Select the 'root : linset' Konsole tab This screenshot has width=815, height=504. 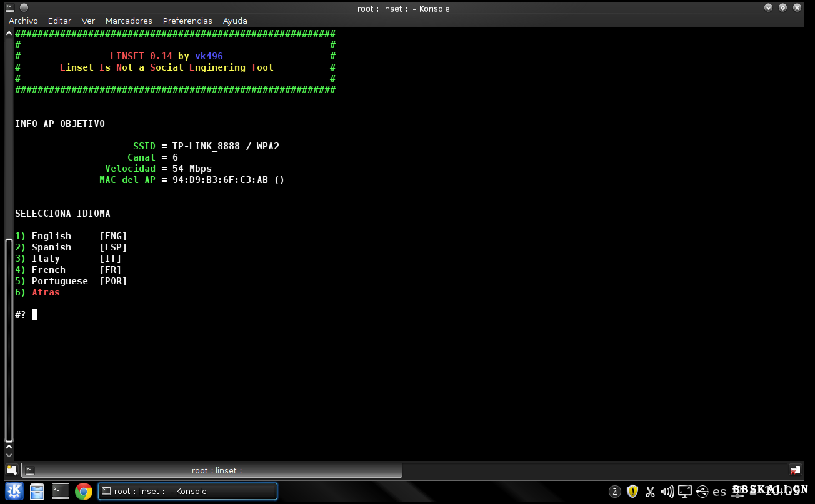click(x=212, y=470)
